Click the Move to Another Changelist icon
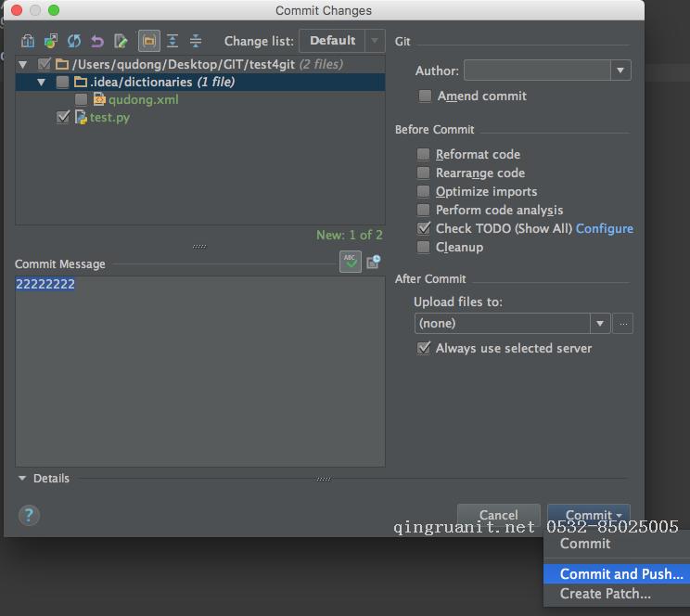This screenshot has height=616, width=690. 51,41
